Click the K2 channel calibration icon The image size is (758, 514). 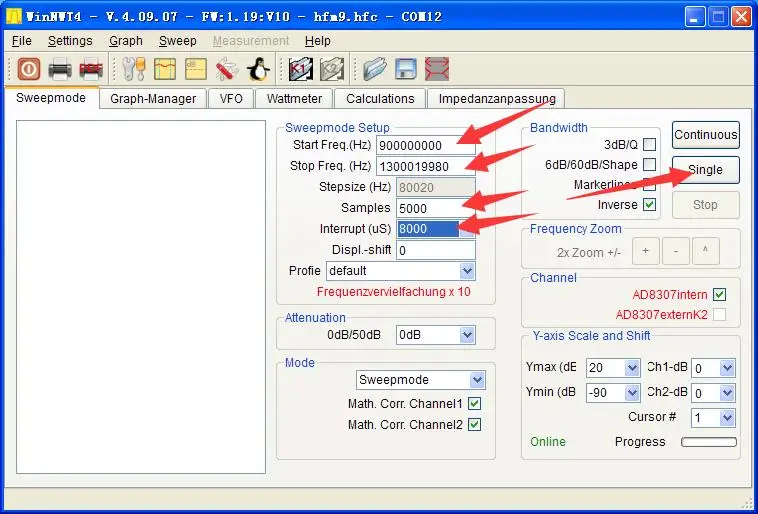[332, 69]
